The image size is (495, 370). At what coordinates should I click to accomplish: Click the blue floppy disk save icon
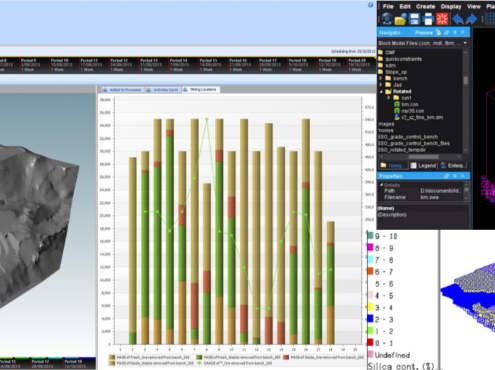(414, 19)
